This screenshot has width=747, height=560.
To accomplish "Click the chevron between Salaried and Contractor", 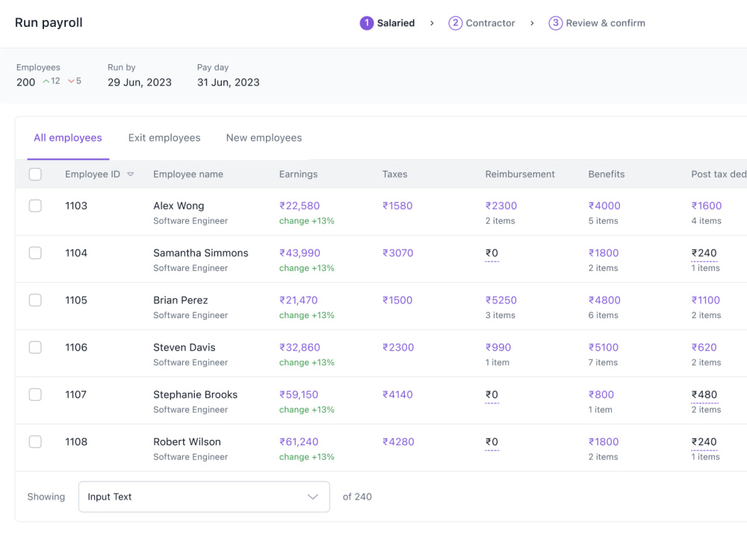I will [432, 23].
